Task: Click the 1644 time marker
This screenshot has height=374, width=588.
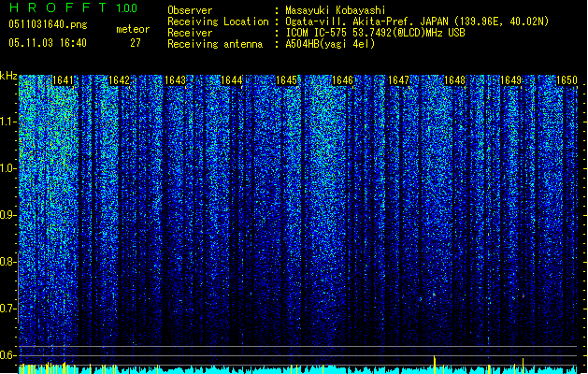Action: 232,80
